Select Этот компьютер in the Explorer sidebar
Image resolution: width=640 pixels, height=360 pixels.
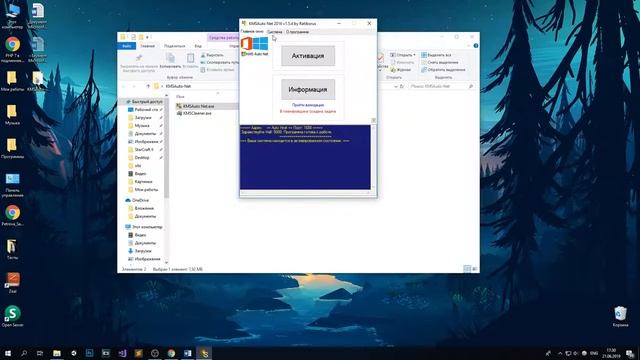click(x=144, y=227)
